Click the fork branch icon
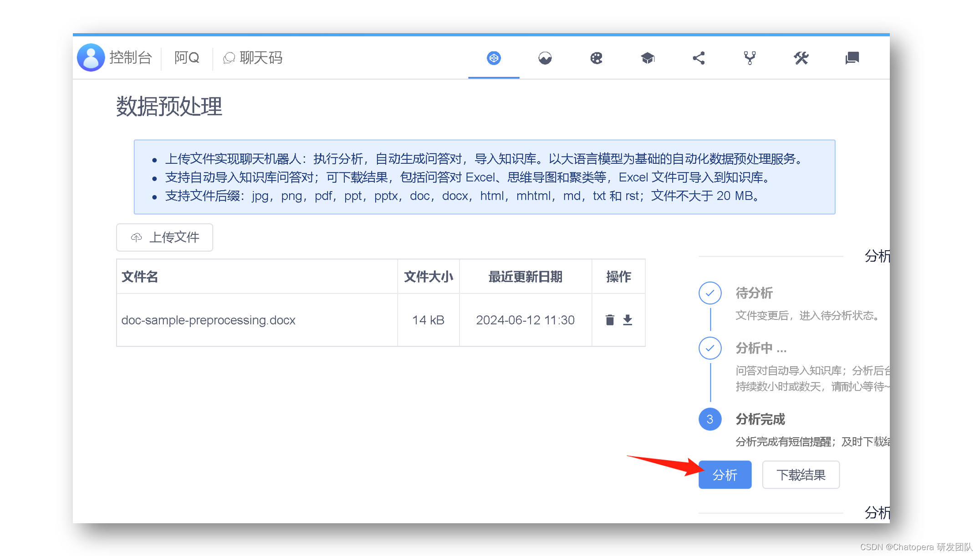 click(750, 58)
